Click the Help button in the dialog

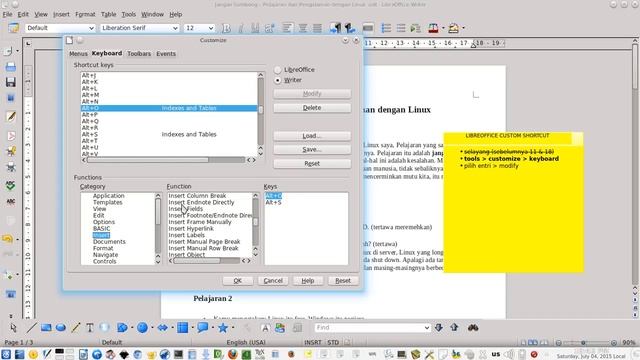pyautogui.click(x=308, y=281)
